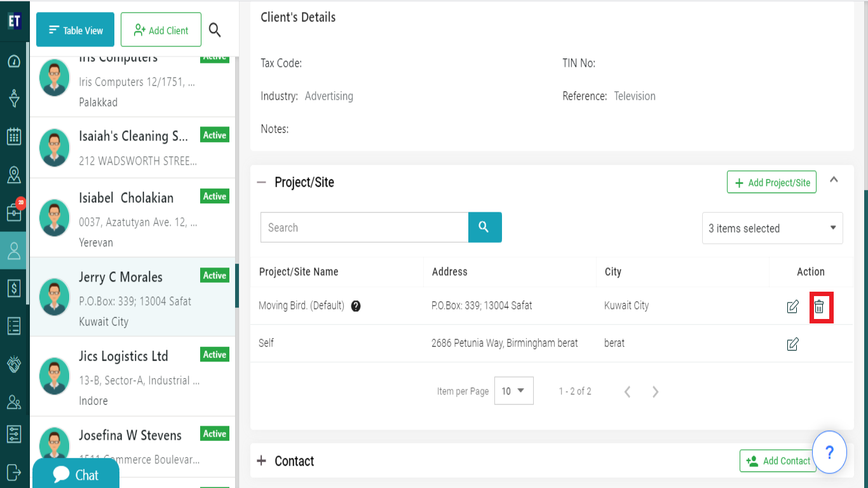Click the Add Client button
This screenshot has width=868, height=488.
[161, 30]
